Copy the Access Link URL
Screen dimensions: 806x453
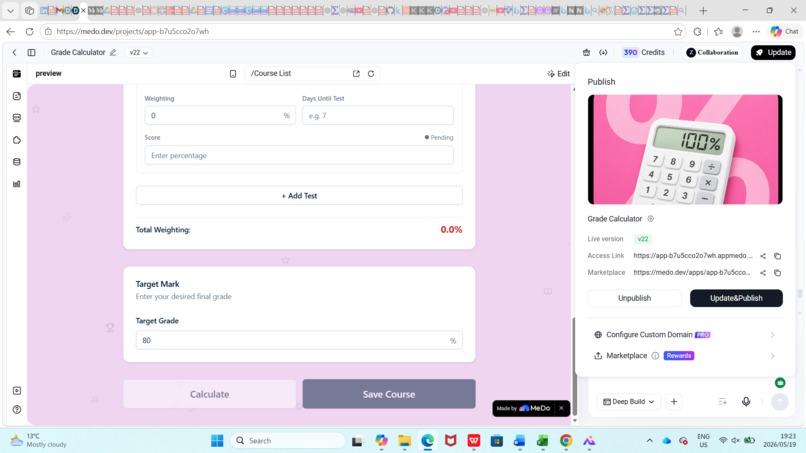tap(778, 256)
